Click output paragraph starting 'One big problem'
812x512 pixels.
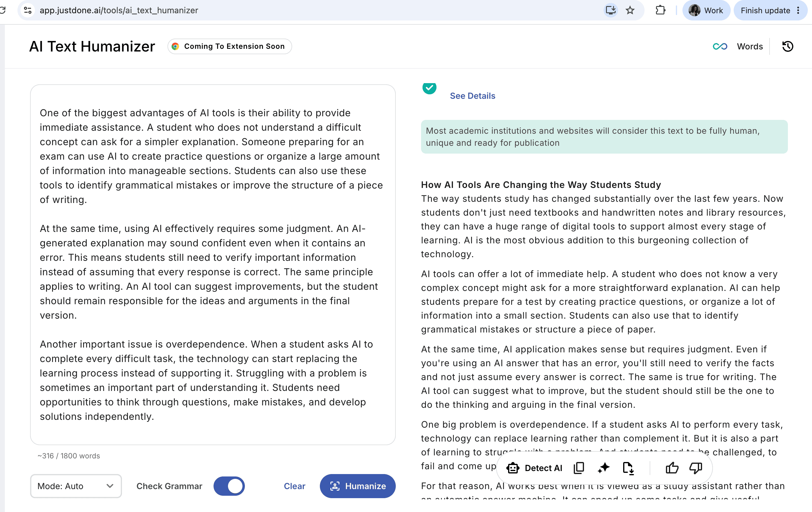602,445
